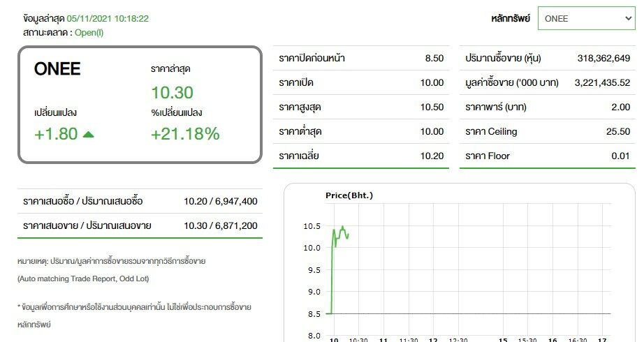Screen dimensions: 644x342
Task: Open the ONEE securities dropdown
Action: (x=587, y=18)
